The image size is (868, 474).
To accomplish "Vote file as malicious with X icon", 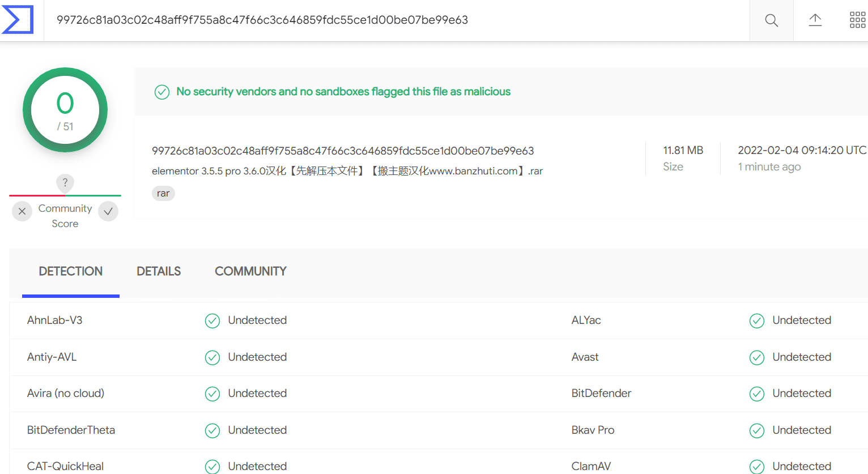I will click(22, 211).
